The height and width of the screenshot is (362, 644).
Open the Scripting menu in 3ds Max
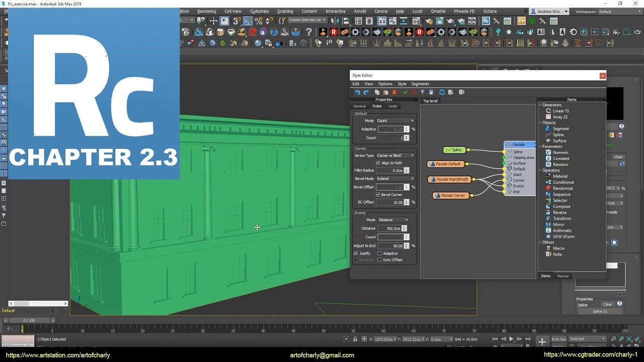coord(285,12)
